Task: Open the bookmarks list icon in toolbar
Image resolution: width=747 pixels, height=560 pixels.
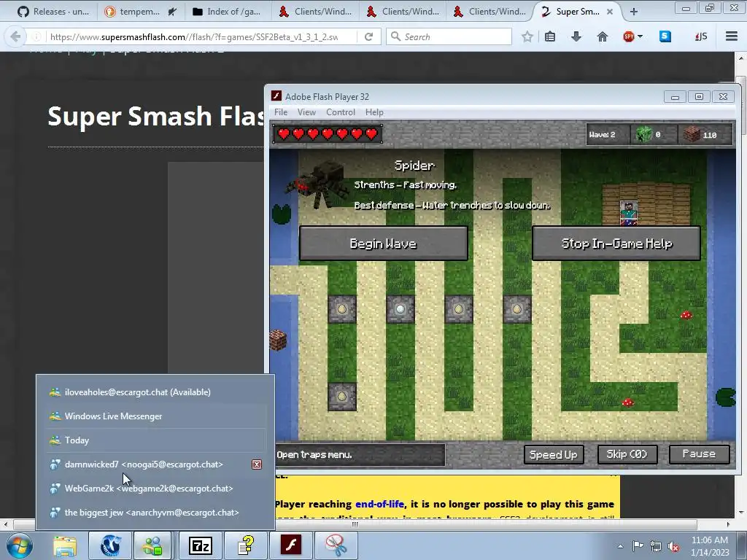Action: tap(550, 36)
